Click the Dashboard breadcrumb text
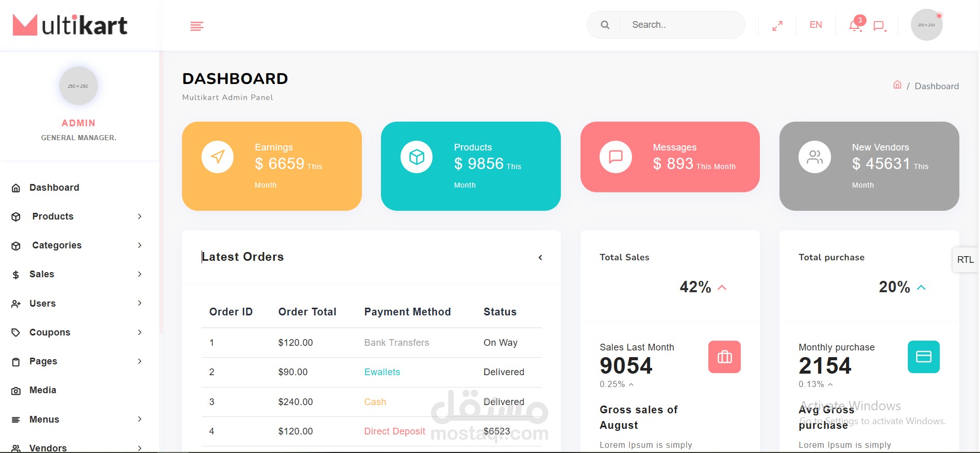Viewport: 980px width, 453px height. (937, 86)
